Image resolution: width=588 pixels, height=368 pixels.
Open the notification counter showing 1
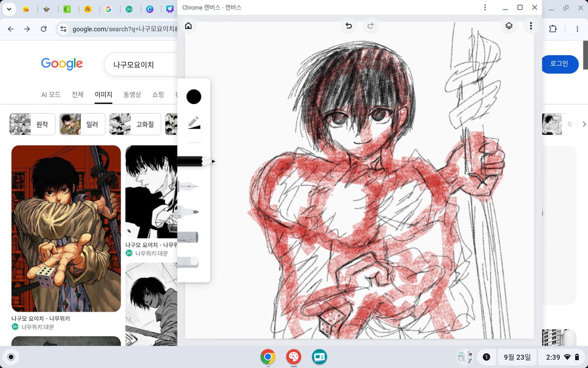[487, 357]
